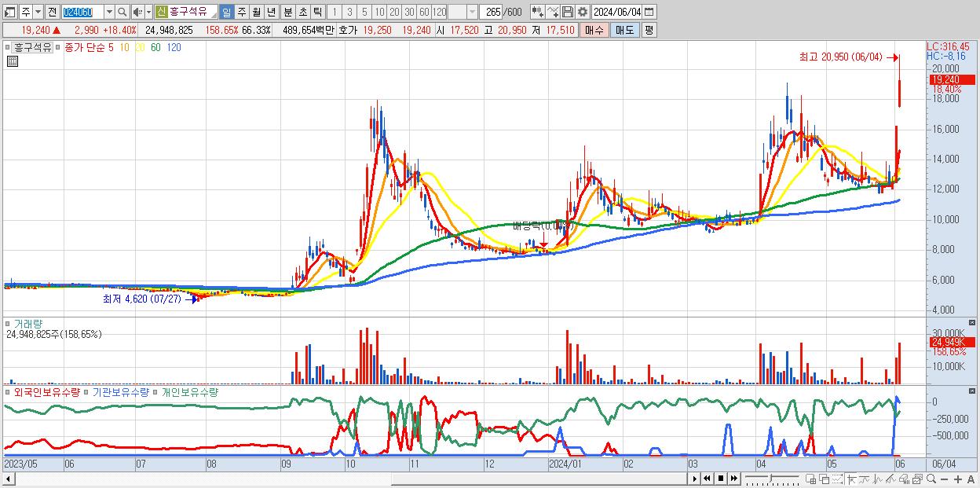Click the rewind replay button

[707, 479]
